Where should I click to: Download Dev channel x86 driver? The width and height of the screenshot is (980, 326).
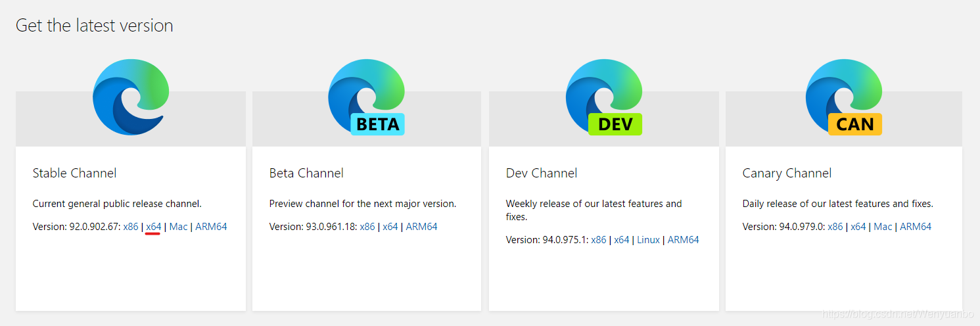tap(599, 240)
